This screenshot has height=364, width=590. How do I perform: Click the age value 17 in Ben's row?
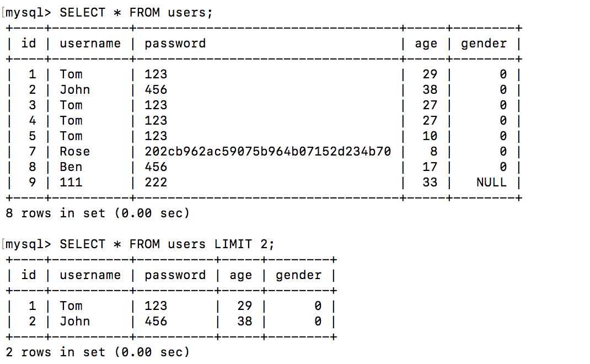click(x=430, y=167)
